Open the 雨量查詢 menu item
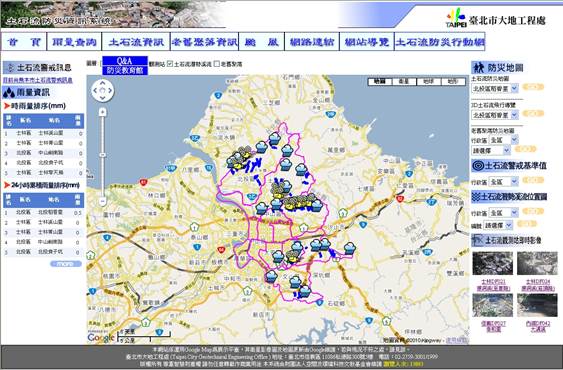563x370 pixels. (x=74, y=42)
